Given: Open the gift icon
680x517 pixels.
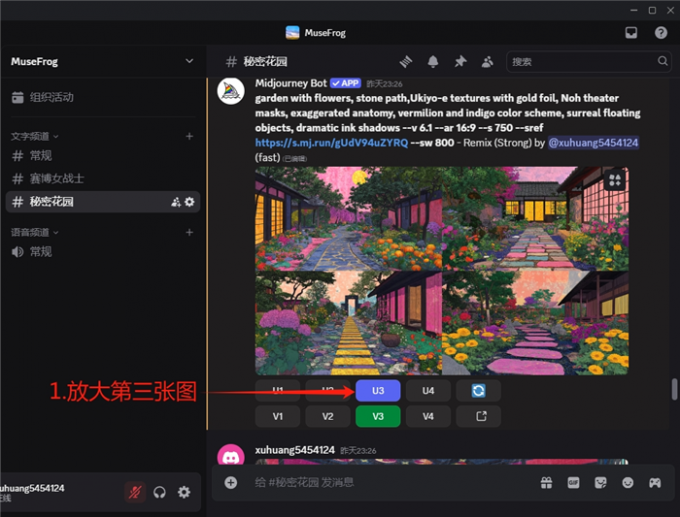Looking at the screenshot, I should click(x=546, y=482).
